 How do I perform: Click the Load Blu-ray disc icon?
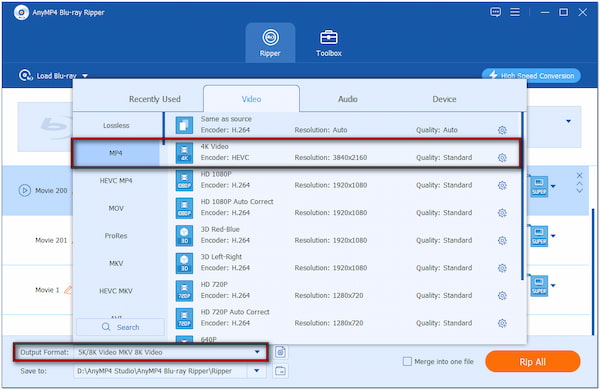25,75
